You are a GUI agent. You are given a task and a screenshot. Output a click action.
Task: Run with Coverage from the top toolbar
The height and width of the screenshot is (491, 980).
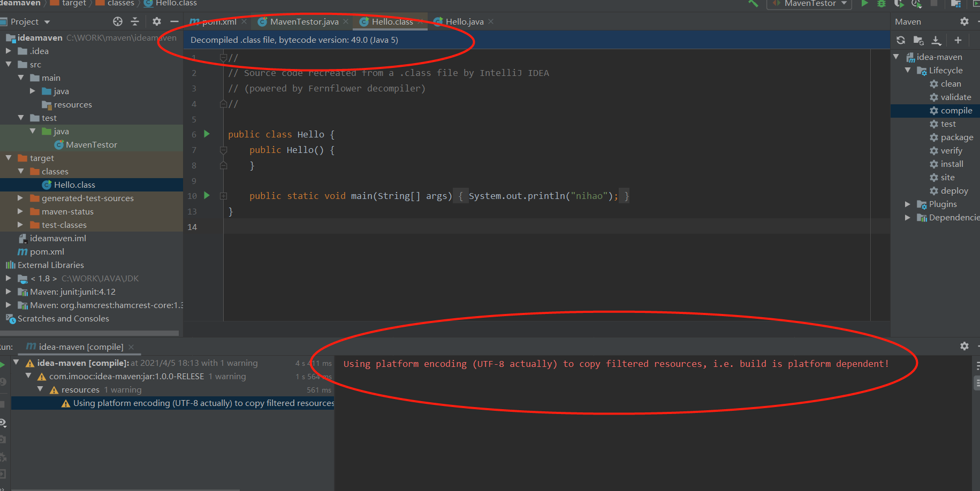[x=899, y=3]
